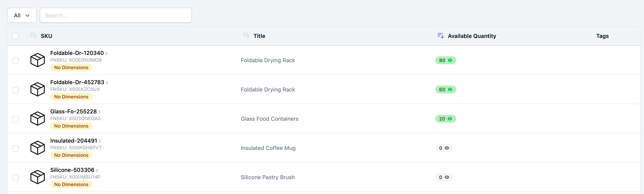This screenshot has width=644, height=194.
Task: Click the descending sort icon on Available Quantity
Action: tap(440, 36)
